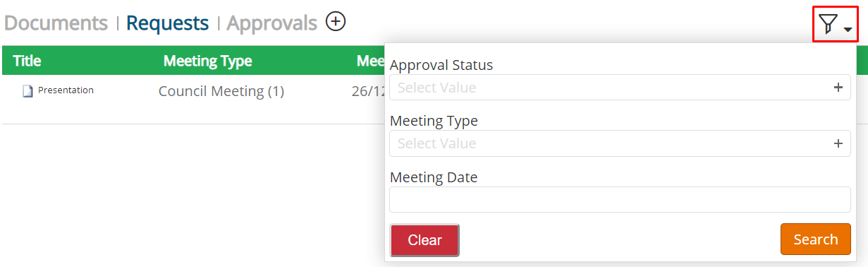Image resolution: width=868 pixels, height=267 pixels.
Task: Click the orange Search button
Action: click(x=815, y=239)
